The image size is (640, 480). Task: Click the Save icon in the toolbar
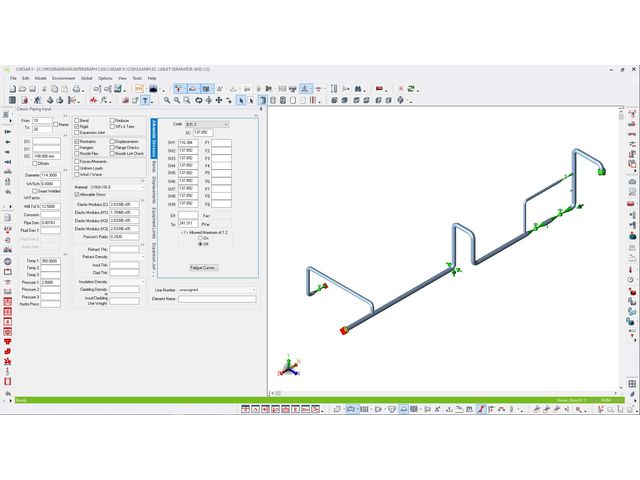35,89
